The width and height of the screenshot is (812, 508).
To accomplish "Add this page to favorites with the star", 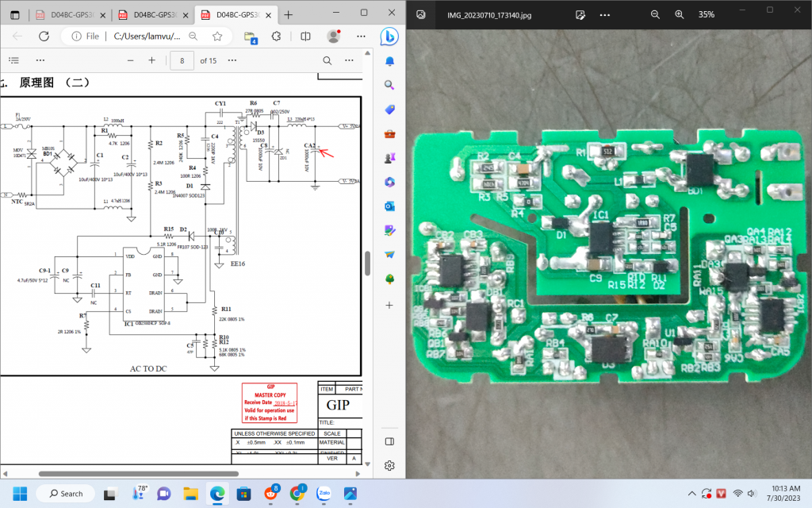I will (216, 37).
